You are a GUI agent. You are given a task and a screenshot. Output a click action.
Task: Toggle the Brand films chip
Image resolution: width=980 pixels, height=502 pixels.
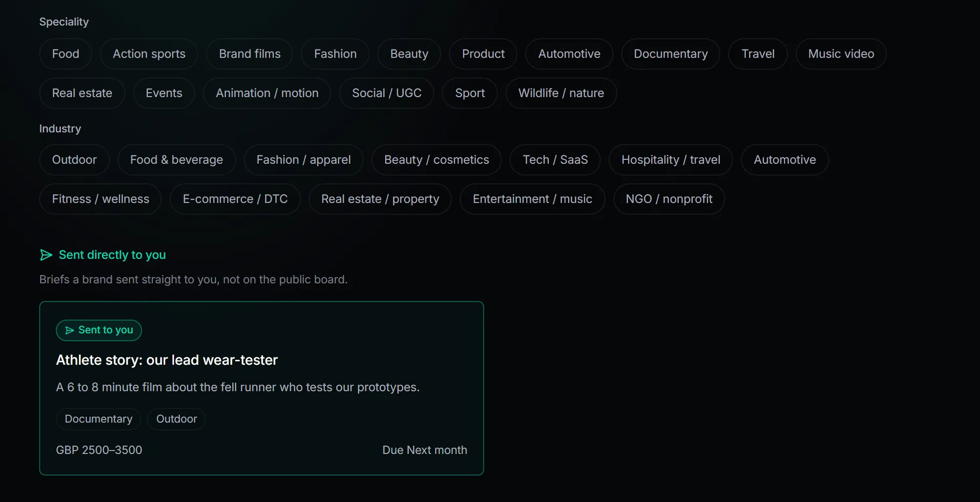tap(249, 54)
